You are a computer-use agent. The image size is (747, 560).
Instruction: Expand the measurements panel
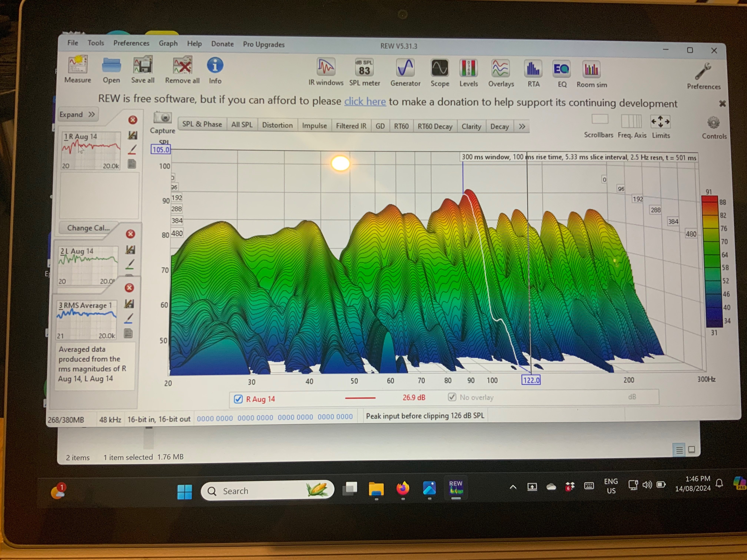(x=77, y=114)
